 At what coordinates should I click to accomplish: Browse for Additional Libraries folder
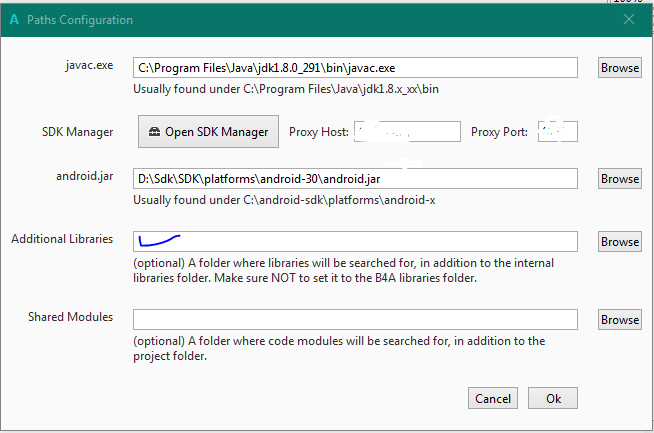coord(619,242)
